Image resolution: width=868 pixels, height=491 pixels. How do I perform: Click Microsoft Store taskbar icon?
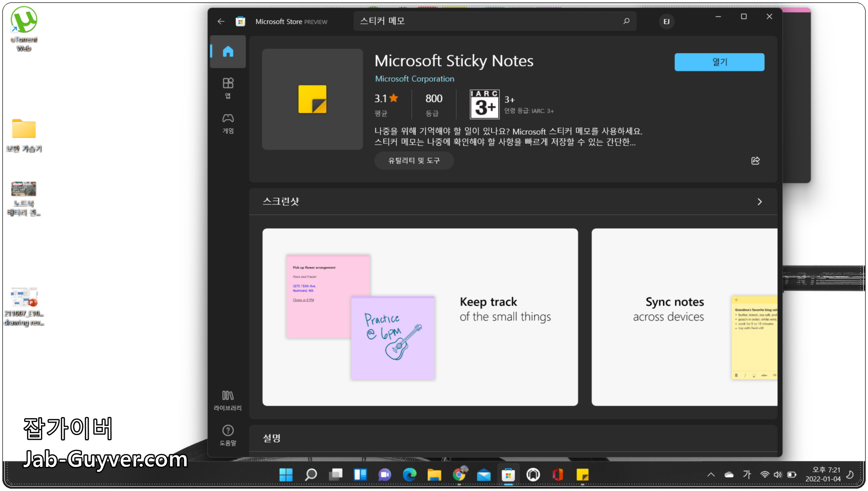point(508,475)
